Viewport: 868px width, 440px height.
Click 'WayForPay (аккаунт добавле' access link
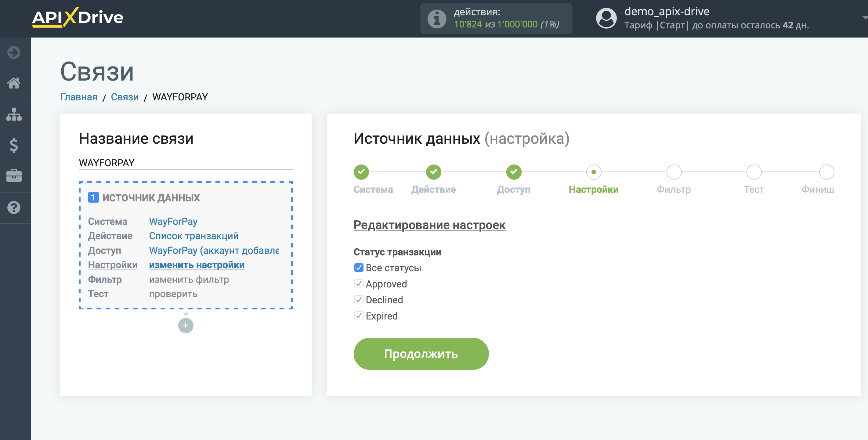[x=214, y=250]
